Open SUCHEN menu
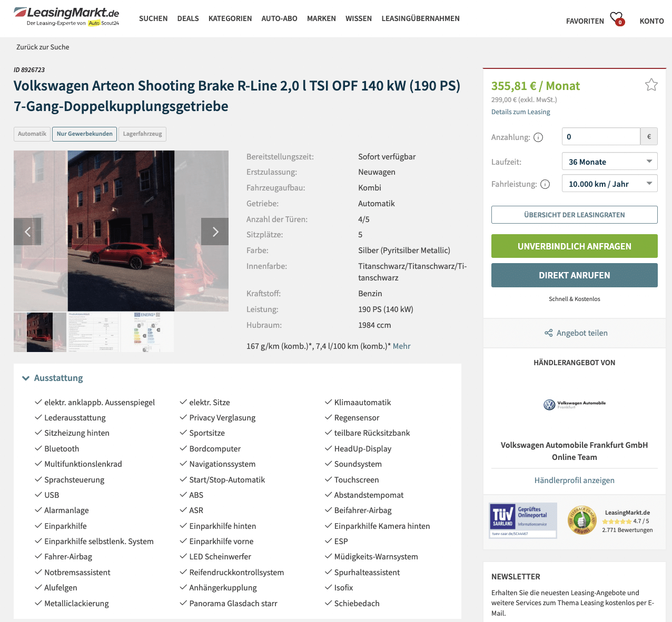Image resolution: width=672 pixels, height=622 pixels. coord(153,18)
